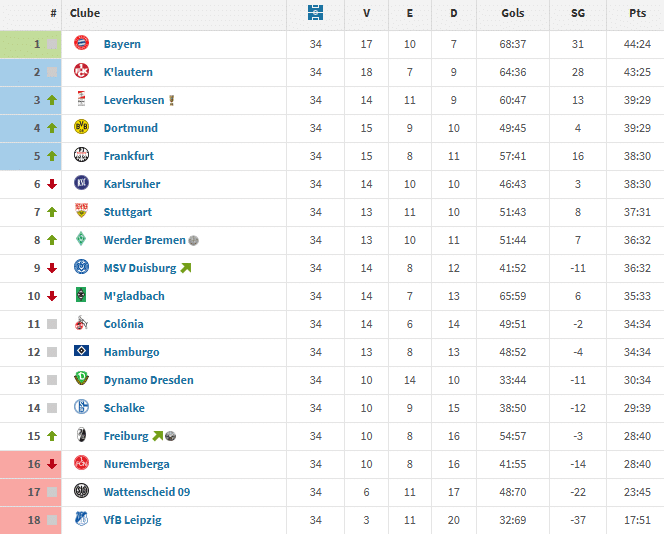The height and width of the screenshot is (534, 664).
Task: Click the Hamburgo club crest icon
Action: [x=81, y=352]
